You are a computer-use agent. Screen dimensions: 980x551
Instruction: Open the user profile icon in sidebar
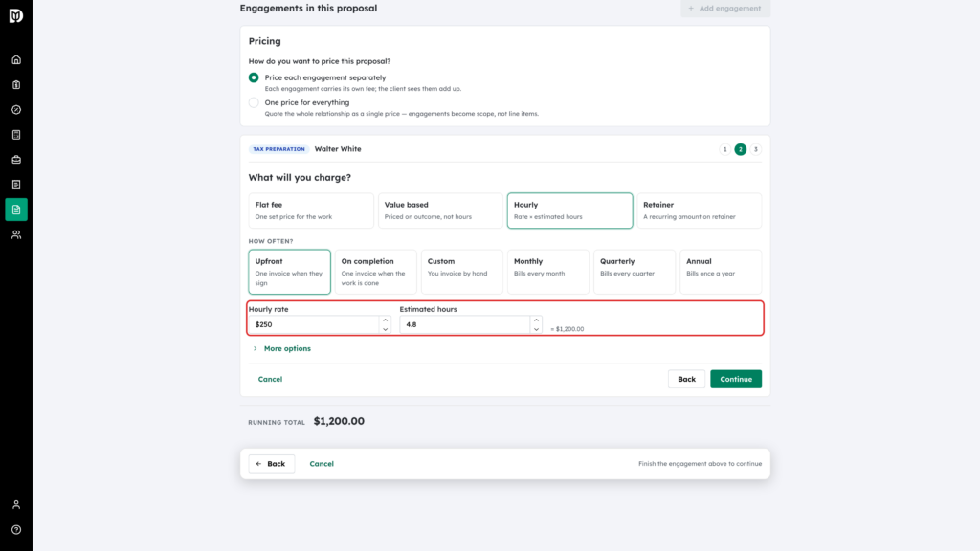[x=16, y=505]
